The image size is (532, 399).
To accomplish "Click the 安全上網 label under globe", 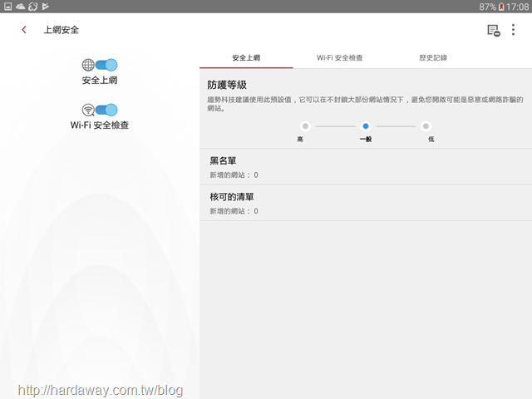I will tap(100, 81).
